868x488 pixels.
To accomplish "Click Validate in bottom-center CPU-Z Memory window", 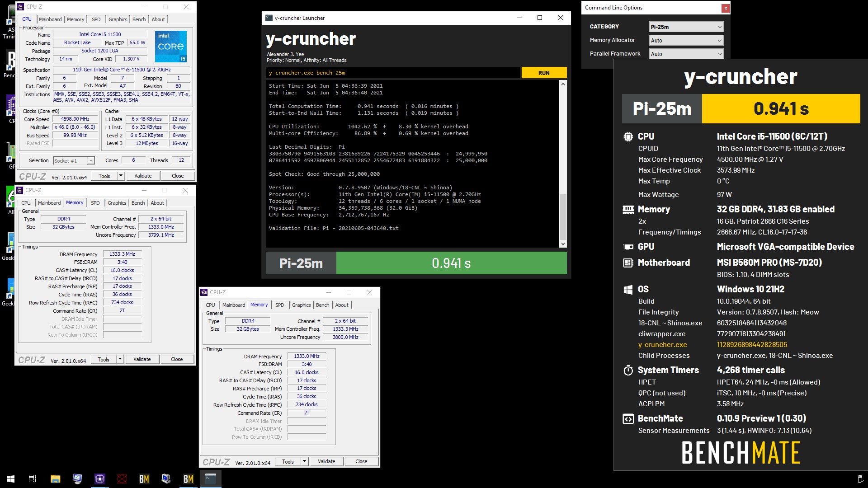I will 326,461.
